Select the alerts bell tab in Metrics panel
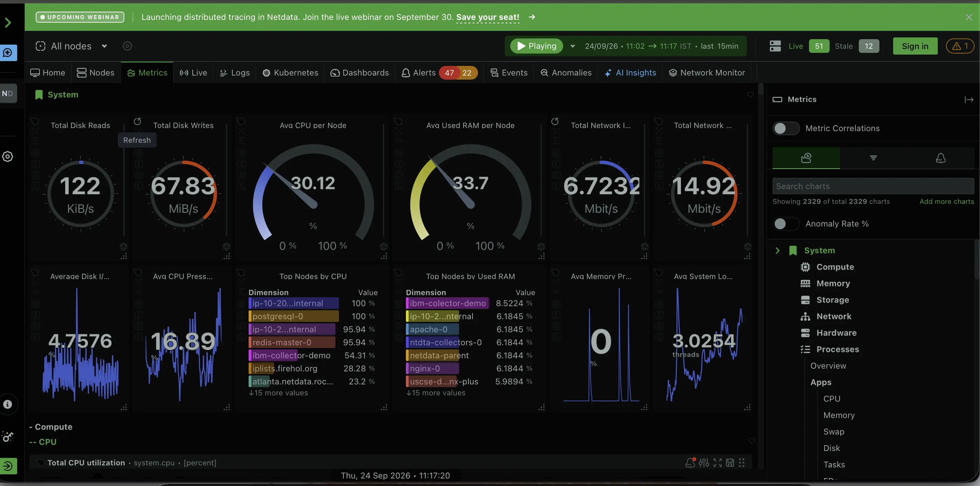Screen dimensions: 980x486 tap(941, 158)
